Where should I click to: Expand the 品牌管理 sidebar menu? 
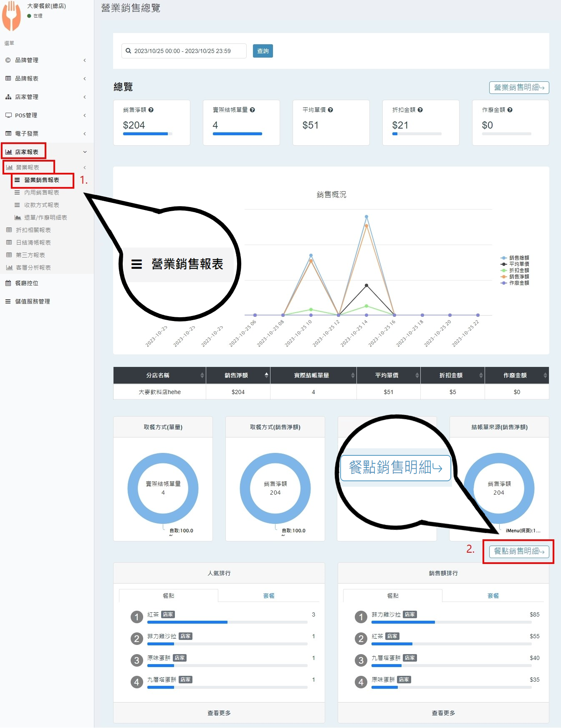click(46, 60)
